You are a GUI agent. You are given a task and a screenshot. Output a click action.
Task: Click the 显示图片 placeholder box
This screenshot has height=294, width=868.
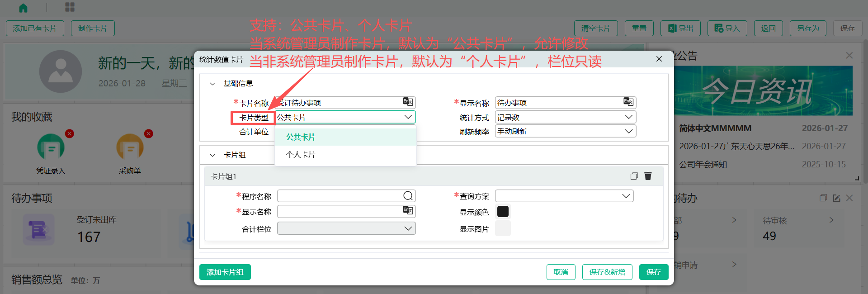(503, 228)
